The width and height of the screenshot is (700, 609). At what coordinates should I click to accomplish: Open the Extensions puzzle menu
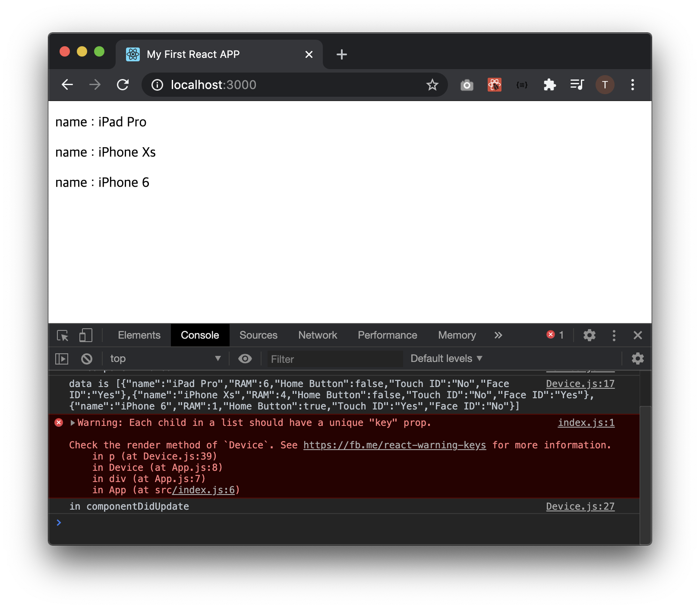[549, 85]
